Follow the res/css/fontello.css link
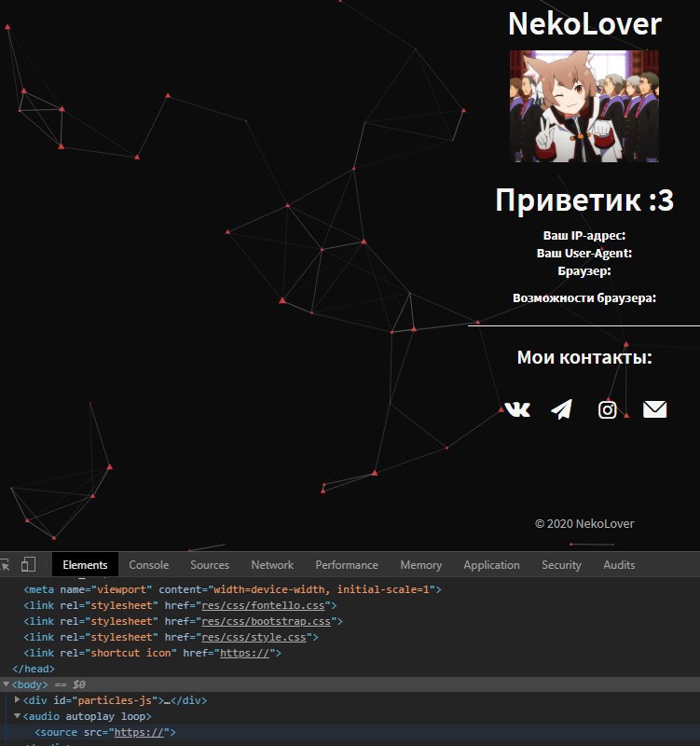Image resolution: width=700 pixels, height=746 pixels. pos(263,605)
